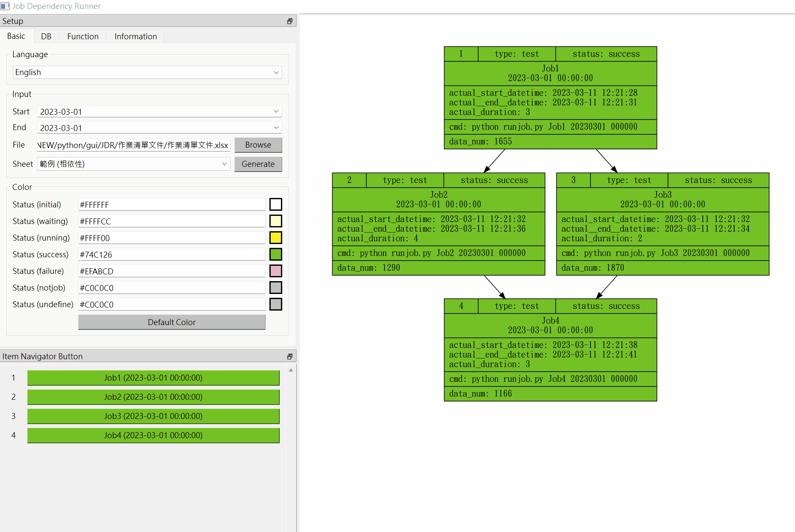Click the navigator panel scrollbar up arrow
795x532 pixels.
(x=291, y=370)
